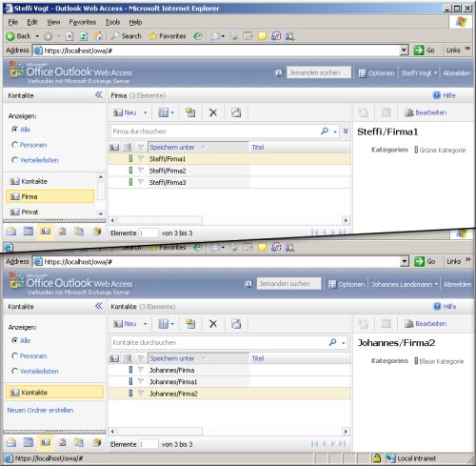The width and height of the screenshot is (476, 466).
Task: Open Mail icon in Johannes Landsmann navigation bar
Action: (11, 442)
